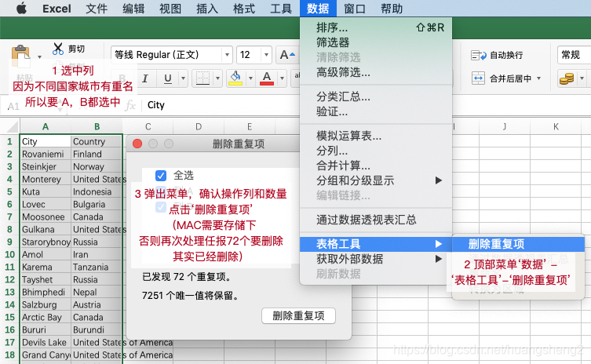Image resolution: width=591 pixels, height=364 pixels.
Task: Click the fx insert function icon
Action: [x=130, y=105]
